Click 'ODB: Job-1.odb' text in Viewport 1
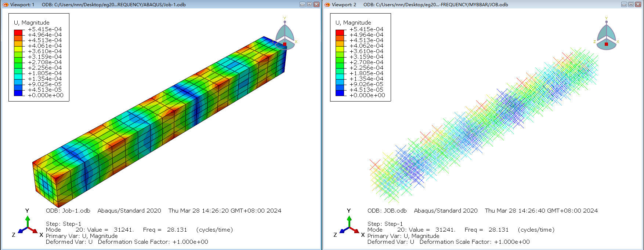Viewport: 644px width, 250px height. [68, 211]
